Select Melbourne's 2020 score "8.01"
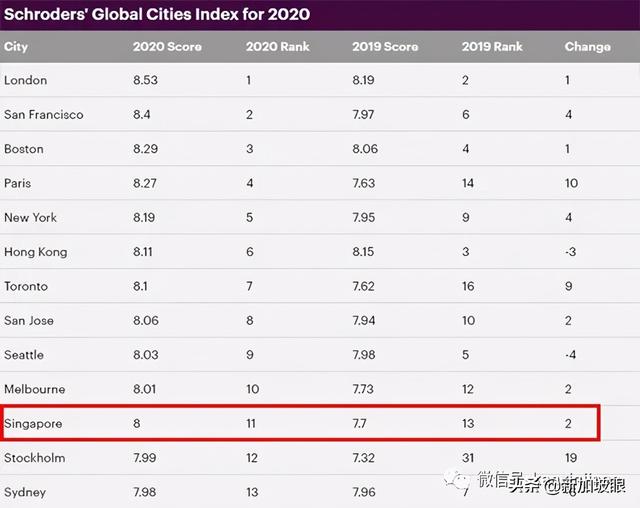640x508 pixels. click(x=144, y=389)
